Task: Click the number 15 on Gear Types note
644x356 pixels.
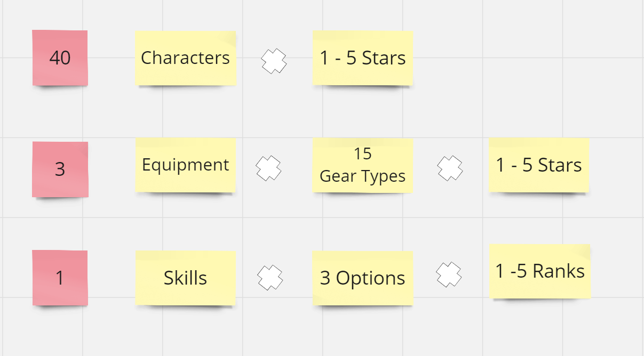Action: click(362, 154)
